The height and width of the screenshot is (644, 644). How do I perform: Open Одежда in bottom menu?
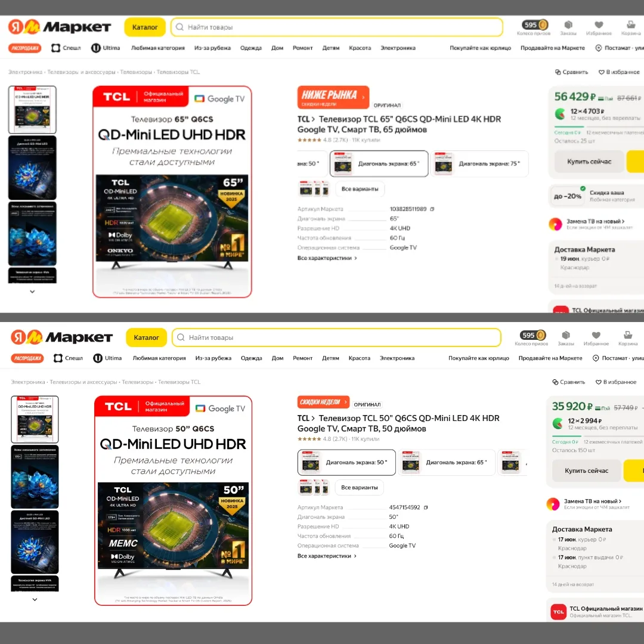click(252, 358)
